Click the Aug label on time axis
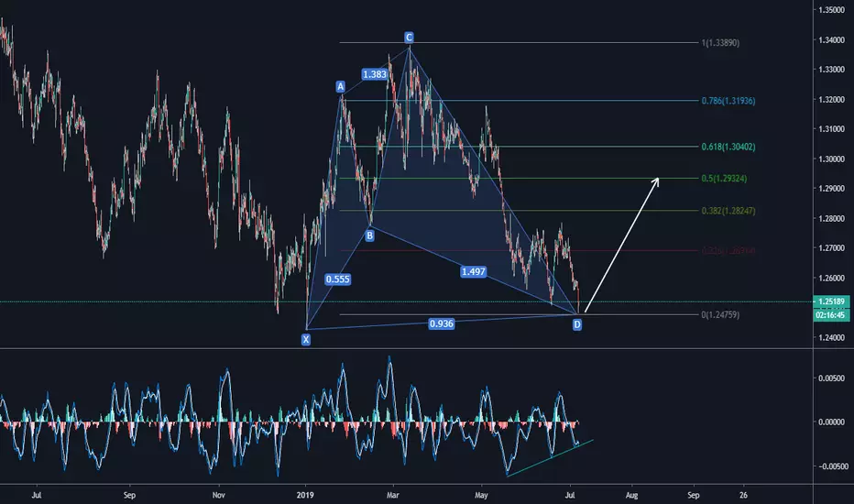 click(631, 495)
